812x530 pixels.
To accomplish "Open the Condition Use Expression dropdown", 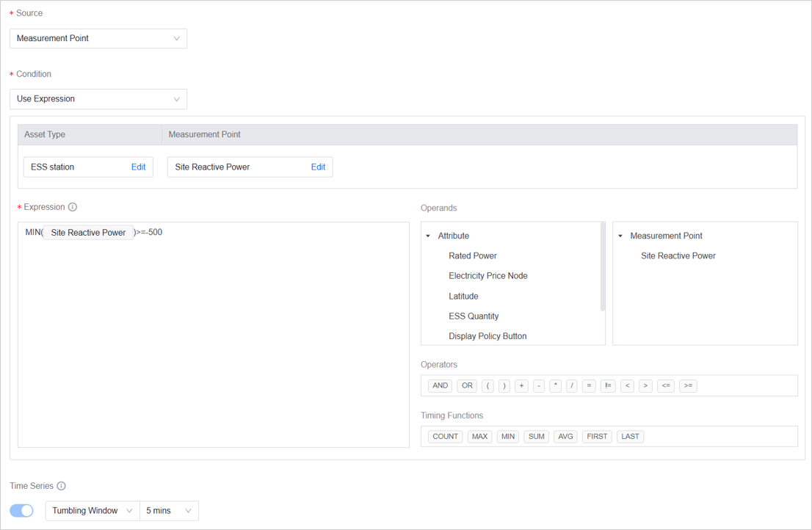I will [98, 99].
